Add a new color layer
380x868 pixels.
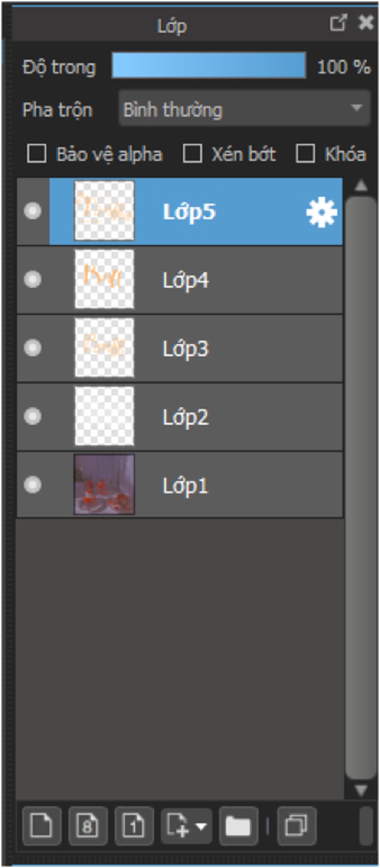[x=42, y=826]
